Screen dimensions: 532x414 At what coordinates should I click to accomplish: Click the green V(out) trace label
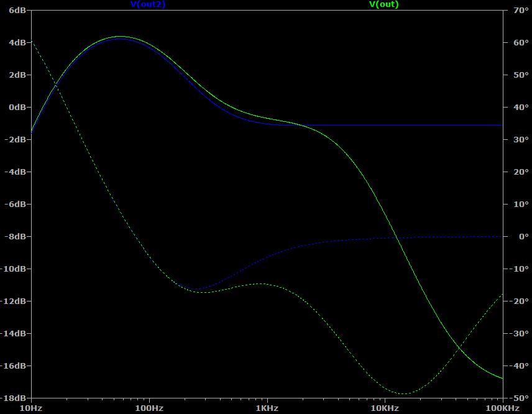(x=384, y=4)
